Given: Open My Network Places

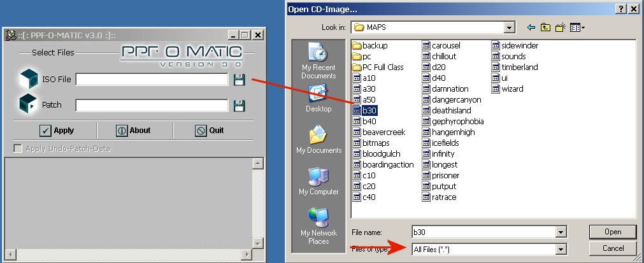Looking at the screenshot, I should click(318, 227).
